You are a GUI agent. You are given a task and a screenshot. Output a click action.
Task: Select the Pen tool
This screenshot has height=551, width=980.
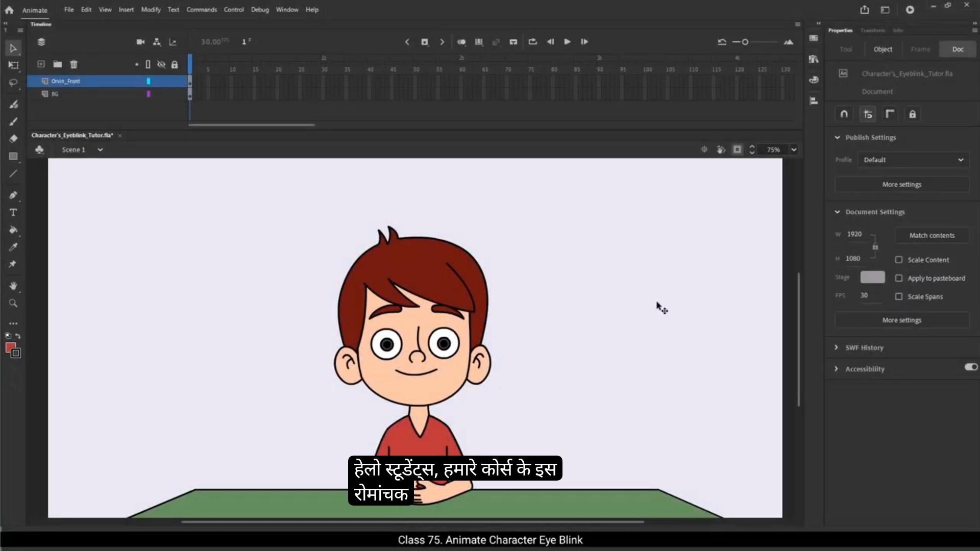13,195
